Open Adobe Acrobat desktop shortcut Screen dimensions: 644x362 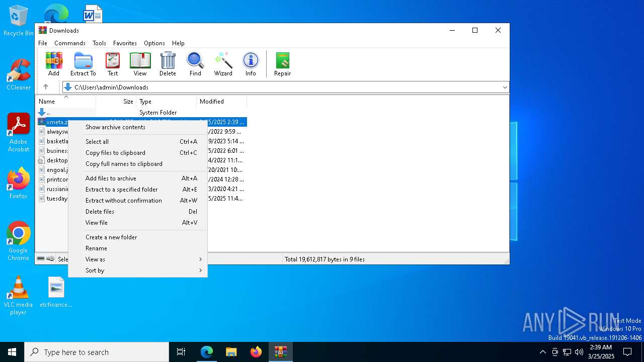pos(19,133)
